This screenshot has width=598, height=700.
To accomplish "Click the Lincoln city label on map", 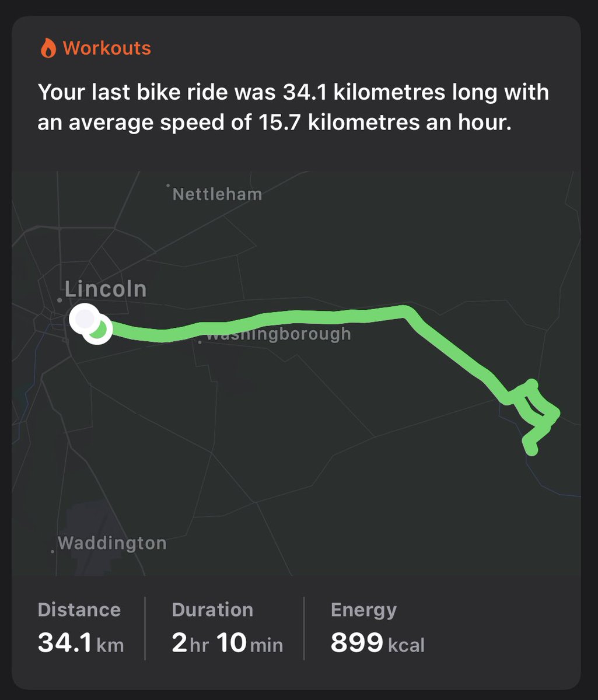I will 106,289.
